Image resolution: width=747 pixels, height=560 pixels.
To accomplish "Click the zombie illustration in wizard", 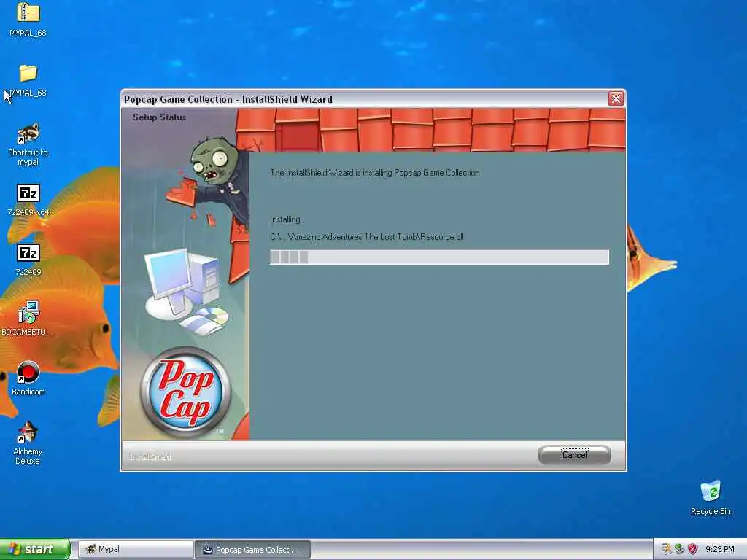I will [209, 181].
